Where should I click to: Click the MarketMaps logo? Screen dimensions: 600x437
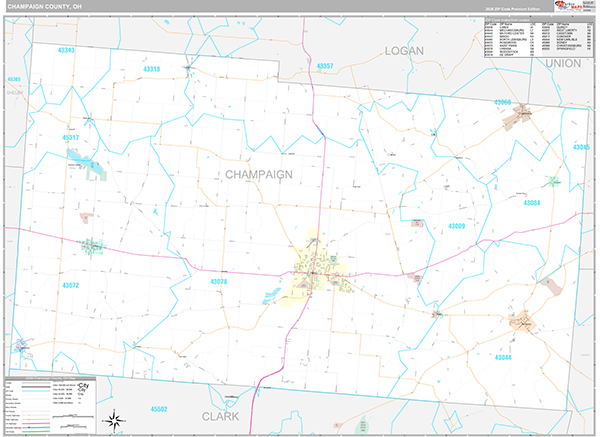[x=569, y=5]
